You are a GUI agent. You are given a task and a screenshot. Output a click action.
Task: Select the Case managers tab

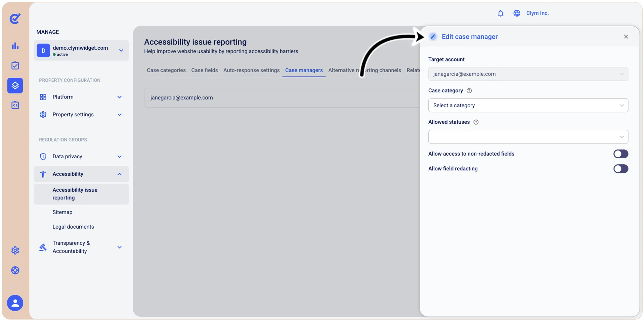tap(304, 70)
